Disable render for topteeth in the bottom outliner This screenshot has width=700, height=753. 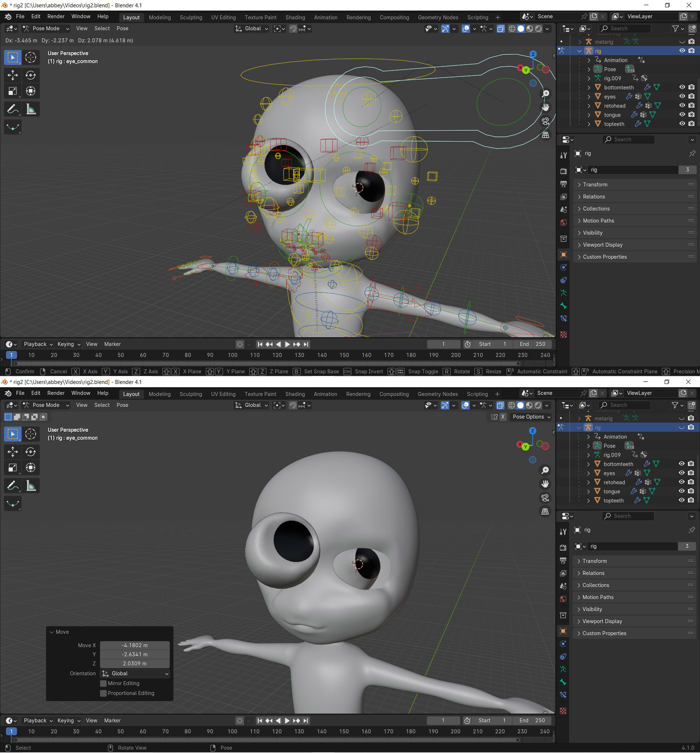coord(691,500)
